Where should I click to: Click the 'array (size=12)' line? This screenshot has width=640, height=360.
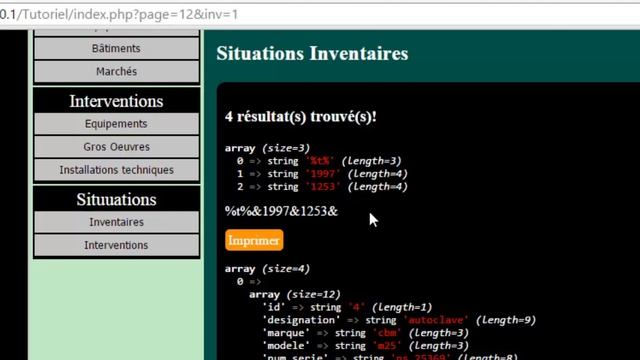click(x=295, y=294)
